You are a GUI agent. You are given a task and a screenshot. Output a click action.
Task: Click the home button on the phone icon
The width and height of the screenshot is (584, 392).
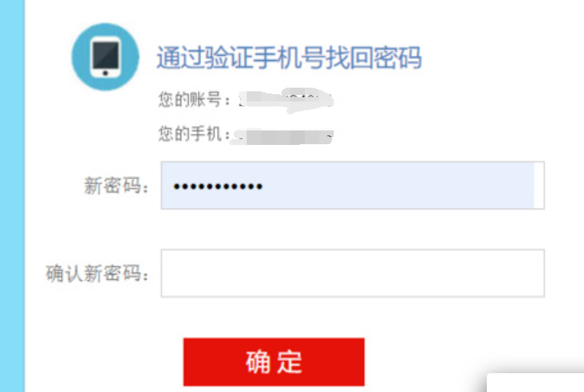(x=105, y=73)
